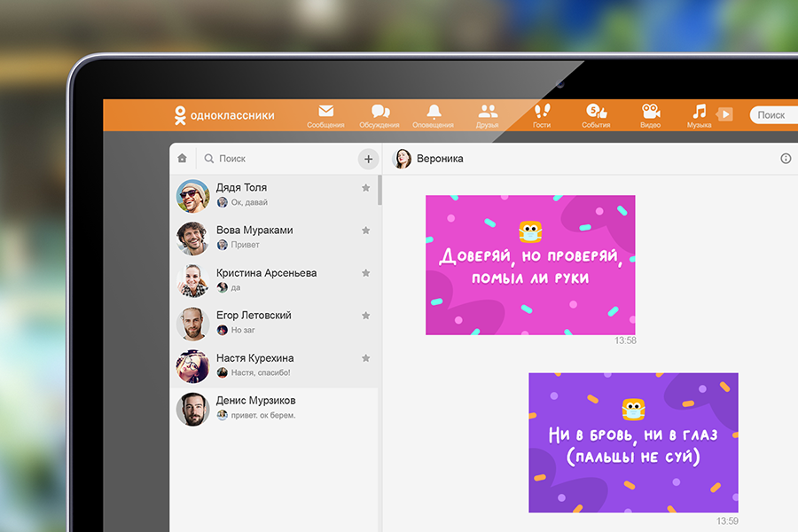This screenshot has height=532, width=798.
Task: Click Дядя Толя's avatar
Action: [193, 195]
